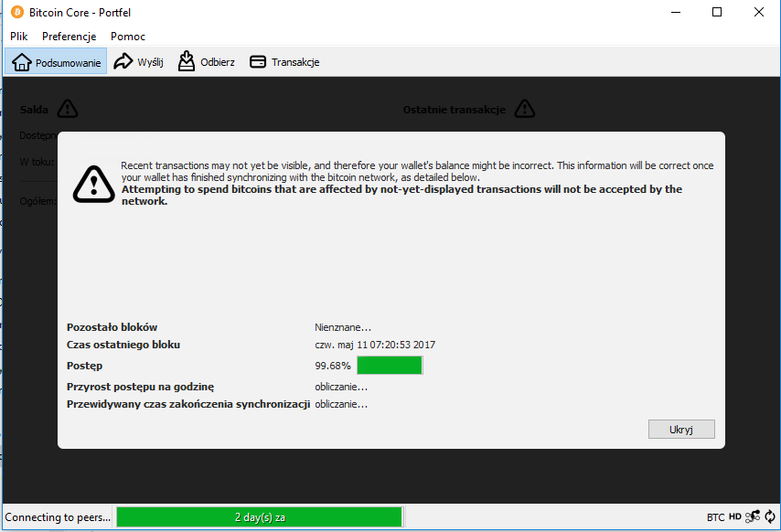Image resolution: width=781 pixels, height=532 pixels.
Task: Click the bold 'Postęp' label
Action: click(85, 366)
